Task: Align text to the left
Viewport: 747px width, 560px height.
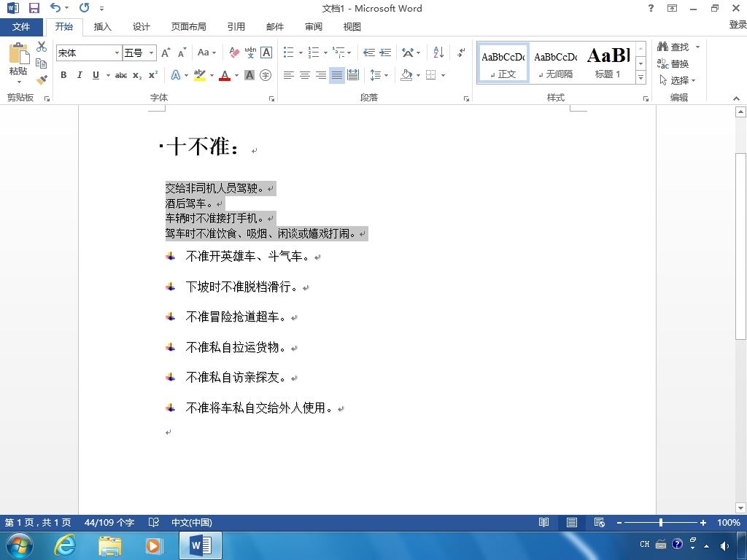Action: coord(288,75)
